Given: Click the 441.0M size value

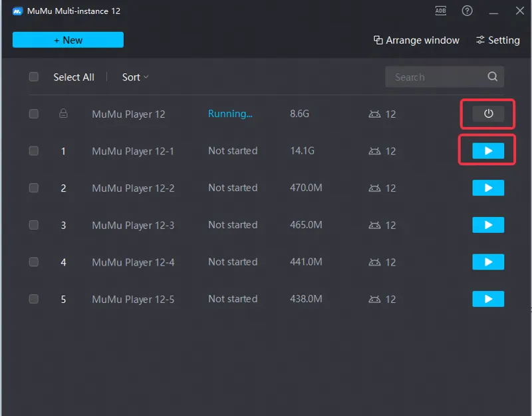Looking at the screenshot, I should [306, 262].
